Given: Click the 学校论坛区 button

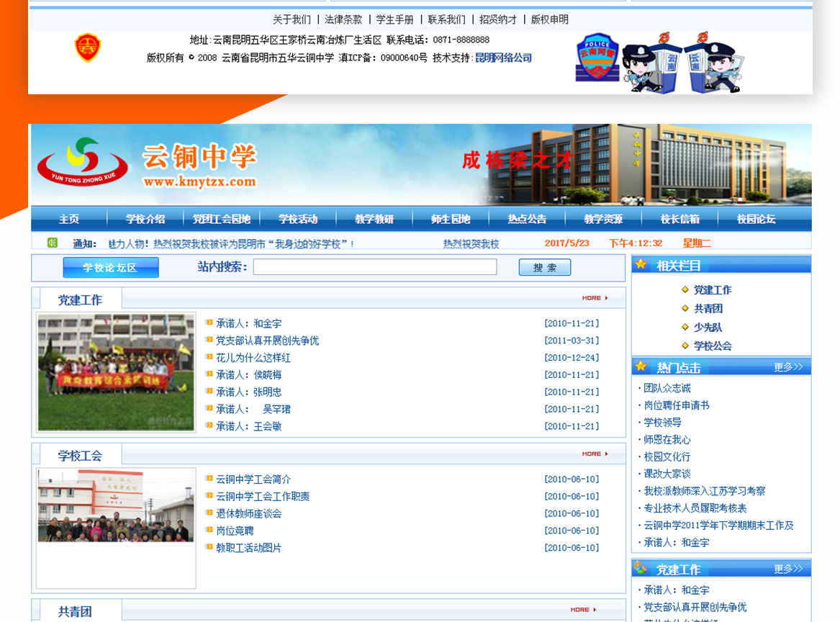Looking at the screenshot, I should pyautogui.click(x=110, y=268).
